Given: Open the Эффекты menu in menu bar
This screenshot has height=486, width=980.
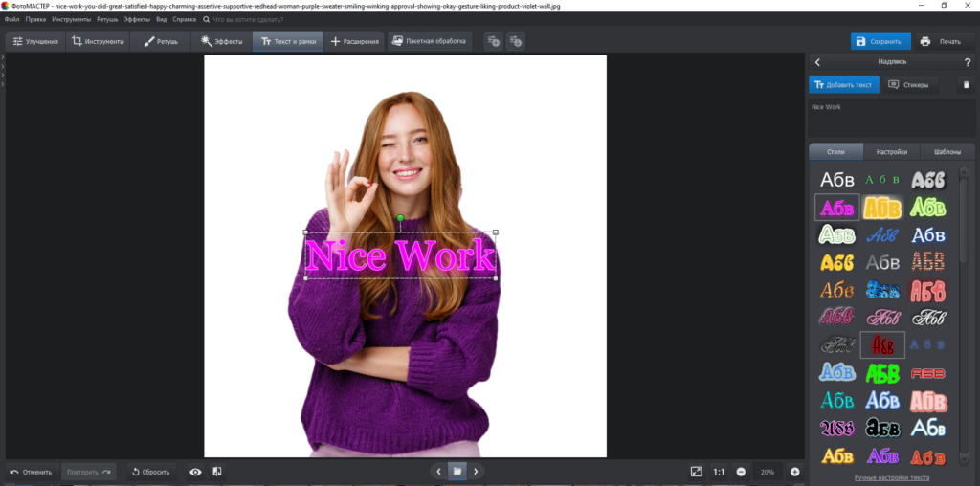Looking at the screenshot, I should tap(136, 19).
